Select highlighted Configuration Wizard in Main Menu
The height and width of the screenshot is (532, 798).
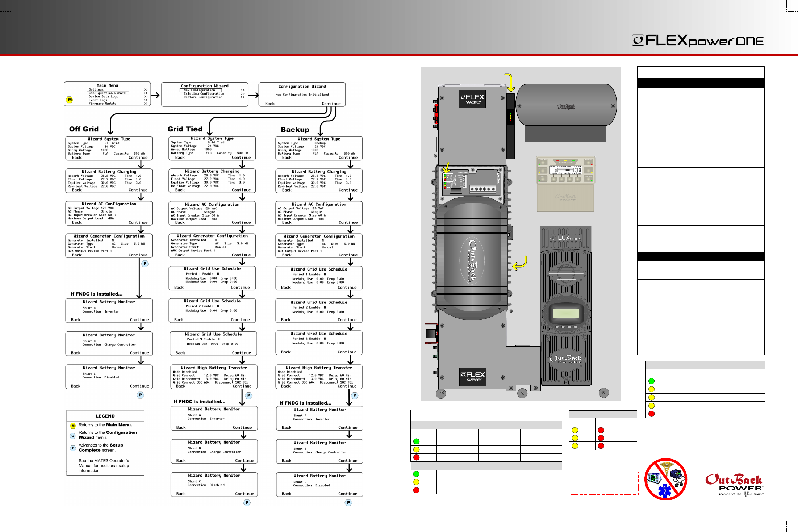108,93
